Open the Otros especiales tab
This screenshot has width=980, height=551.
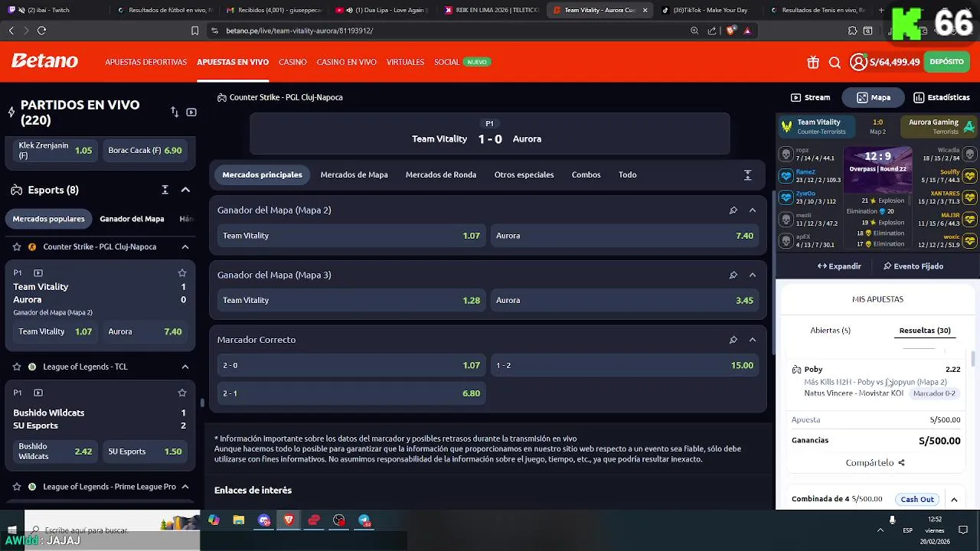point(524,174)
